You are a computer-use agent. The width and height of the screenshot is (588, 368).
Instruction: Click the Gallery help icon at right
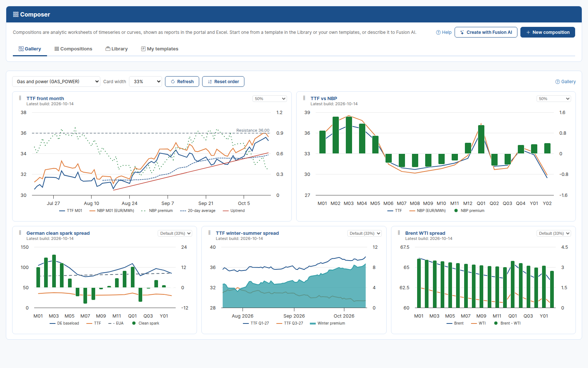click(557, 82)
